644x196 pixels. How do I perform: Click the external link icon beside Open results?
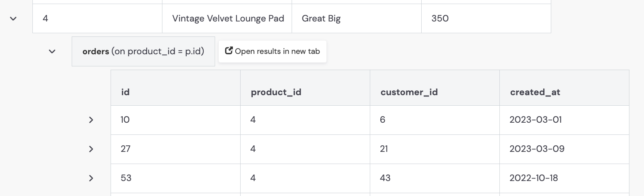coord(229,51)
